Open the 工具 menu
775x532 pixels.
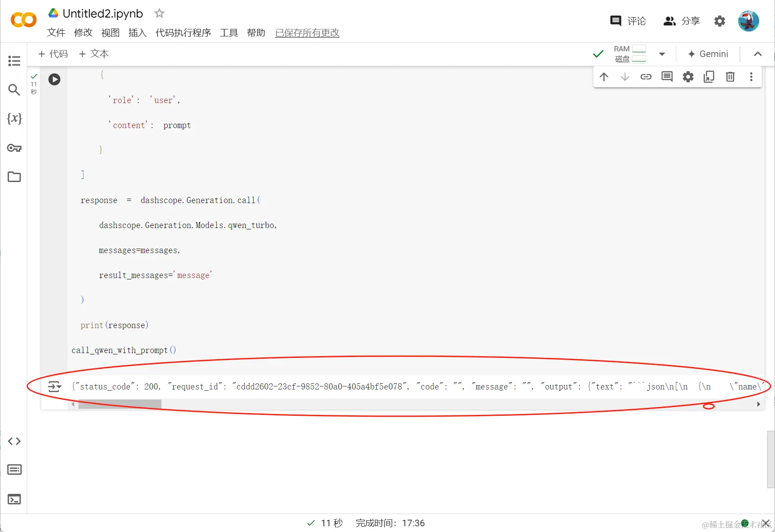[229, 32]
